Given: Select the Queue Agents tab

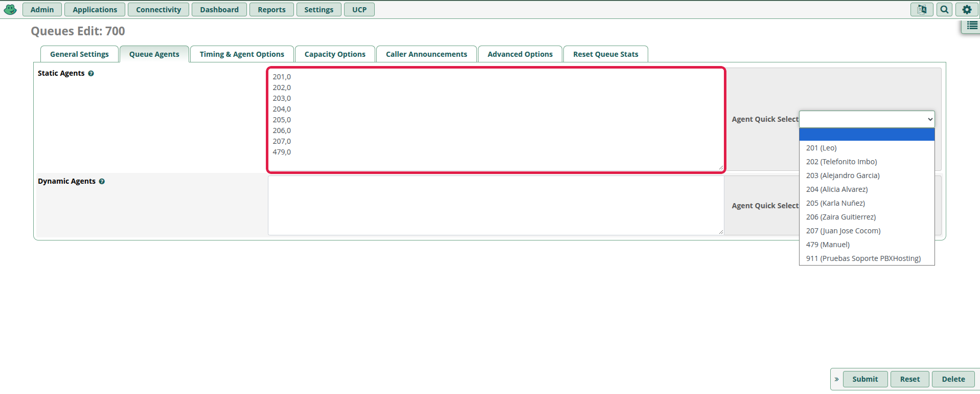Looking at the screenshot, I should [x=154, y=54].
